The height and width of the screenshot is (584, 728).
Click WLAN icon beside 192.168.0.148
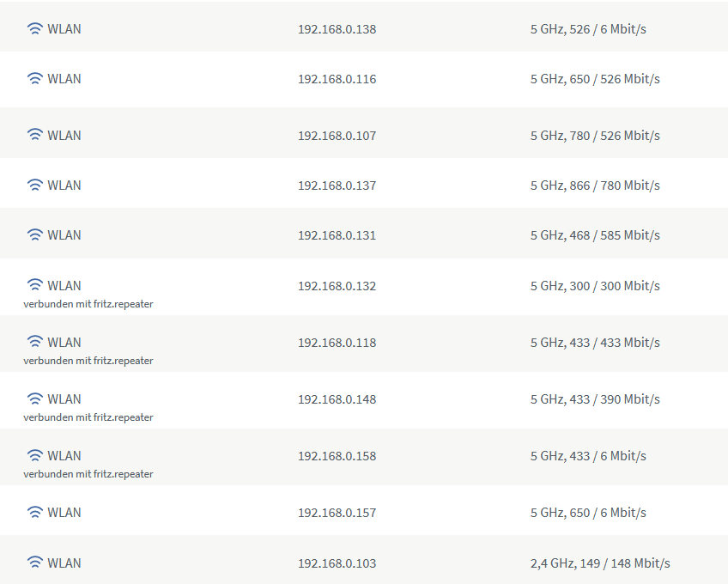(35, 398)
